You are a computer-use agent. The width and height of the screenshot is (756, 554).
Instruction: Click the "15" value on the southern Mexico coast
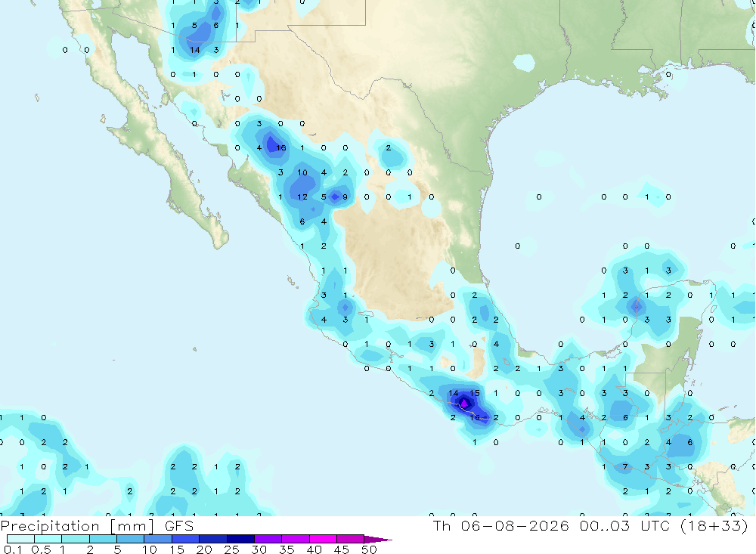(475, 393)
